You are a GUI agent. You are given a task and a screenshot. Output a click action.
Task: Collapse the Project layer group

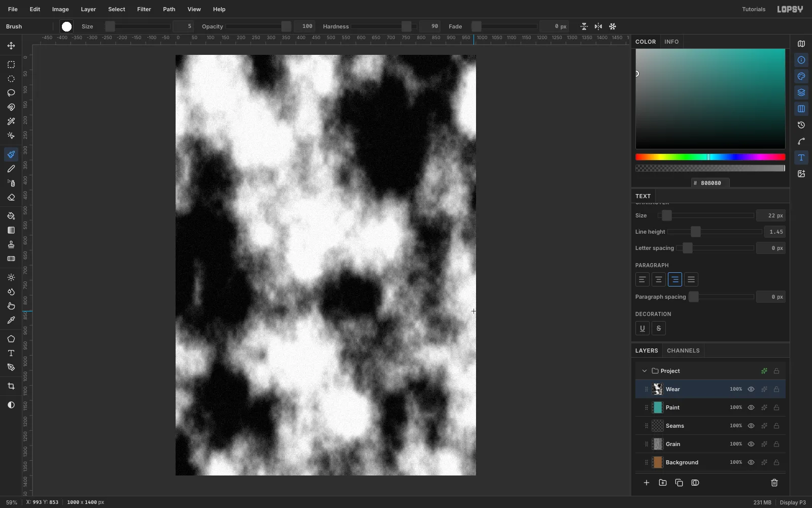click(x=645, y=371)
